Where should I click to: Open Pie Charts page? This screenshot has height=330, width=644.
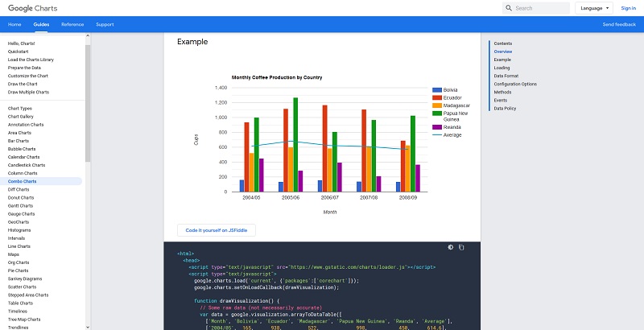click(x=18, y=270)
